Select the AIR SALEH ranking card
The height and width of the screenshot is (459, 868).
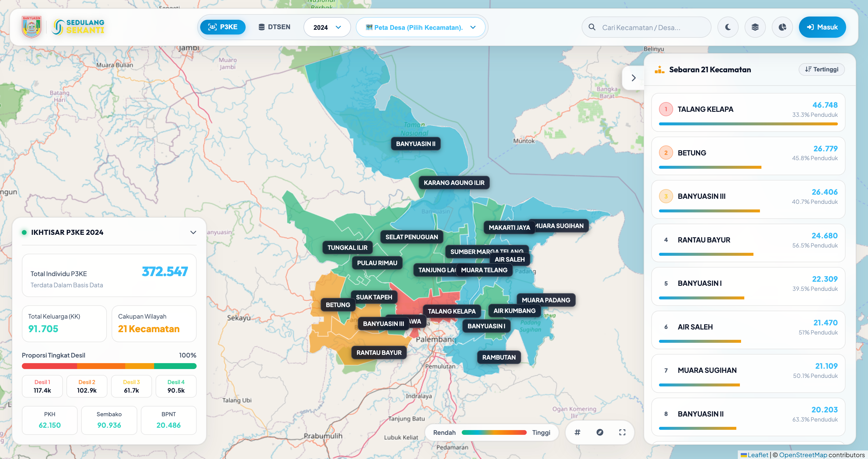coord(748,330)
